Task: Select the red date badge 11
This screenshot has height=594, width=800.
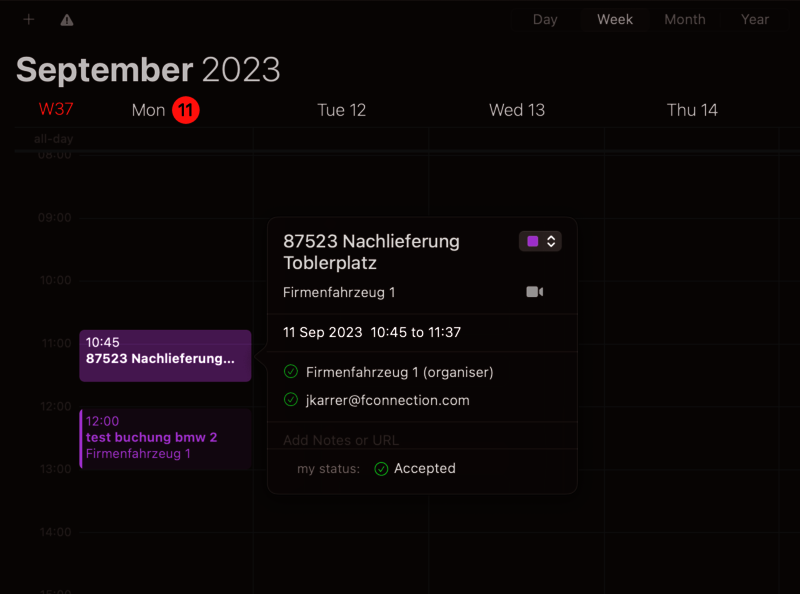Action: click(186, 110)
